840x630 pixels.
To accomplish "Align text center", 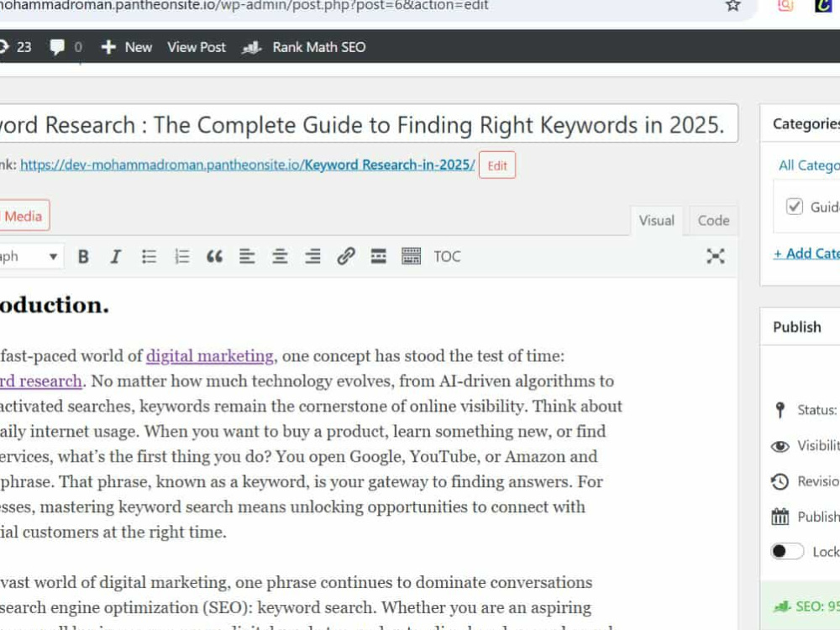I will coord(280,256).
